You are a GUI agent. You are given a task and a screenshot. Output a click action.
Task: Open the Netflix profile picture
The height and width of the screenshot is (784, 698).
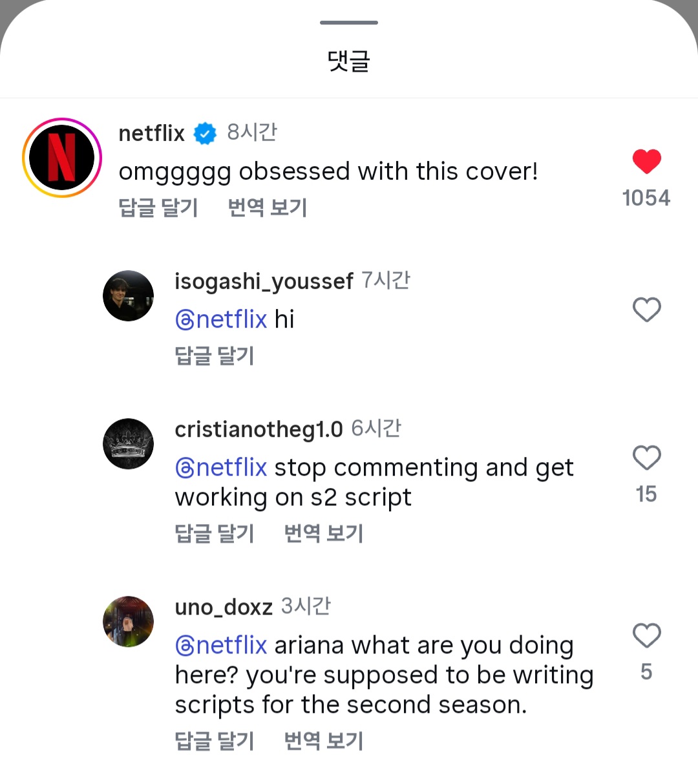pyautogui.click(x=62, y=158)
